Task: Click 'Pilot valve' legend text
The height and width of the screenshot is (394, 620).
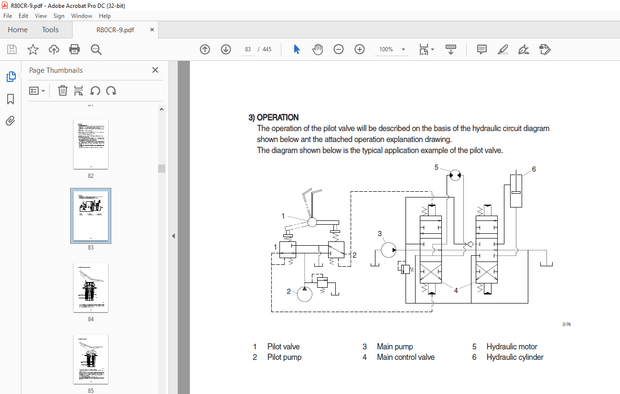Action: 283,347
